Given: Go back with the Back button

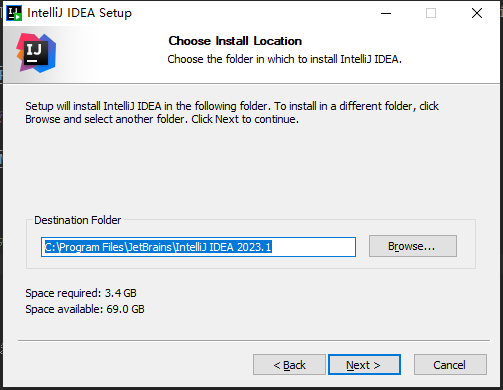Looking at the screenshot, I should tap(289, 365).
